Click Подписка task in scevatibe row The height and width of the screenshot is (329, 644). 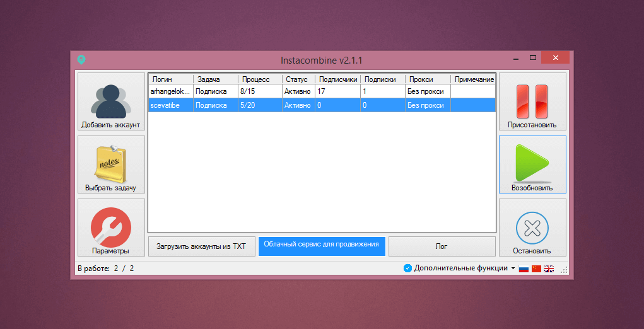click(211, 105)
